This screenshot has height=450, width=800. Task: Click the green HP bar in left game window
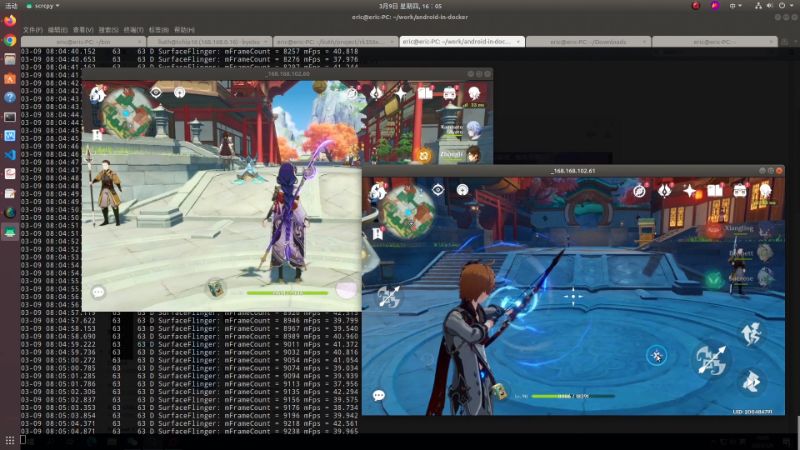[x=287, y=293]
